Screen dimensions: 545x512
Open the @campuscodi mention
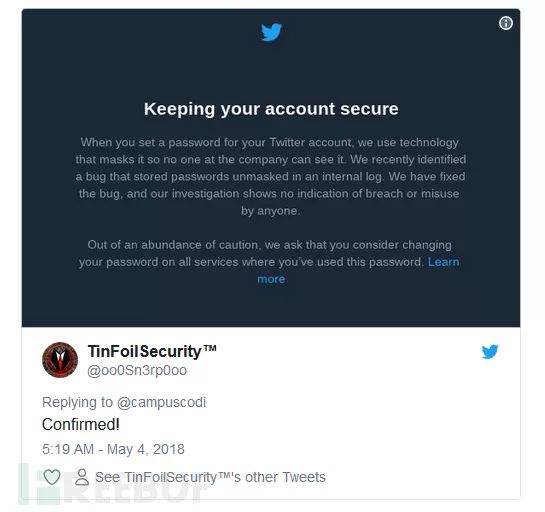tap(161, 402)
